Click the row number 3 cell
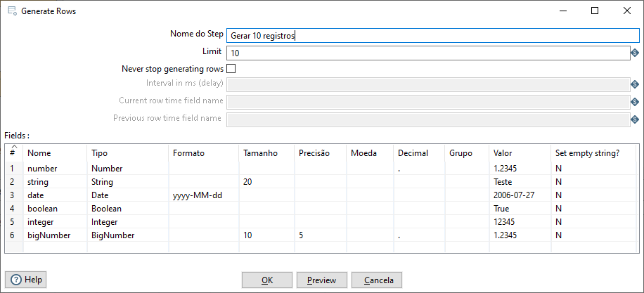644x293 pixels. tap(14, 195)
